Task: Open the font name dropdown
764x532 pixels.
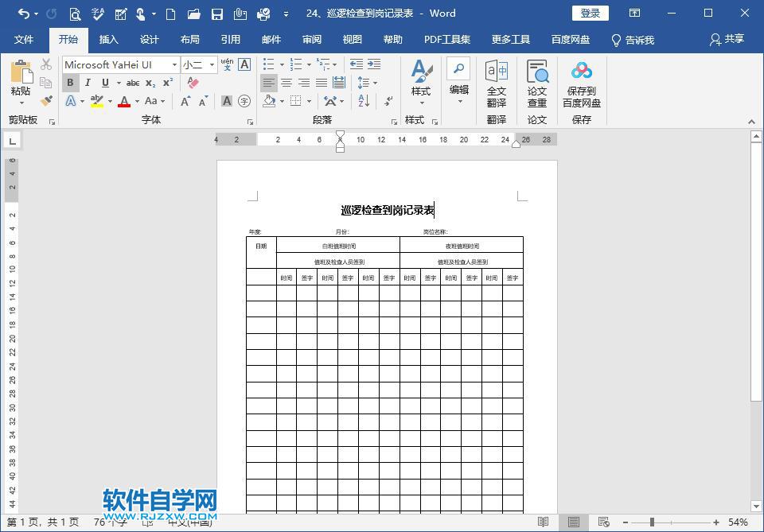Action: coord(174,64)
